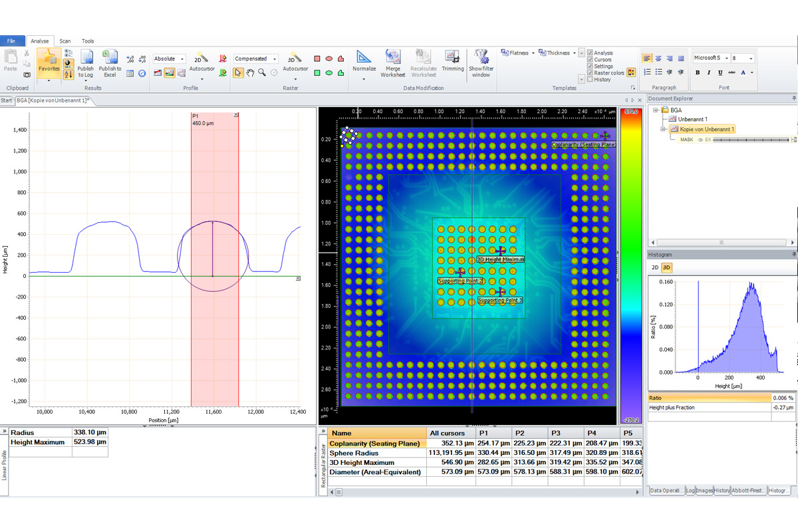
Task: Select the Trimming tool
Action: [x=453, y=58]
